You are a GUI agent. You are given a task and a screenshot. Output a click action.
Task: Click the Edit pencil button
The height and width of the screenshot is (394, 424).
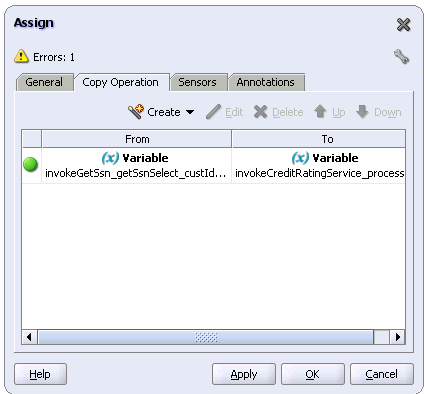point(225,112)
